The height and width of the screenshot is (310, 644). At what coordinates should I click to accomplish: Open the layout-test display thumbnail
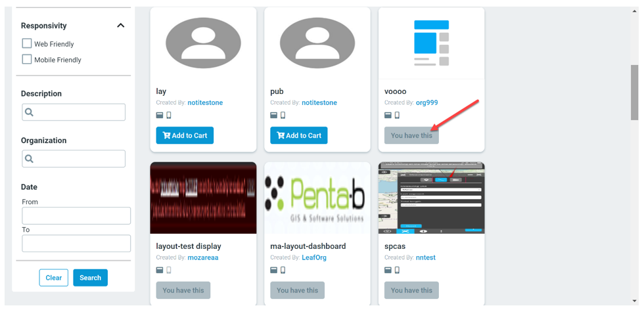(x=203, y=198)
